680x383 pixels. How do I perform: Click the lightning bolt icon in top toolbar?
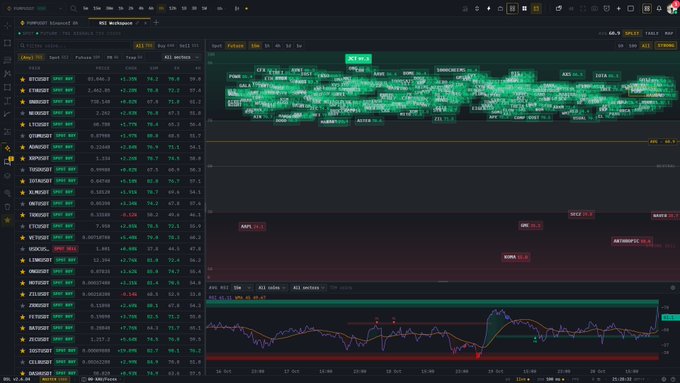click(x=488, y=8)
